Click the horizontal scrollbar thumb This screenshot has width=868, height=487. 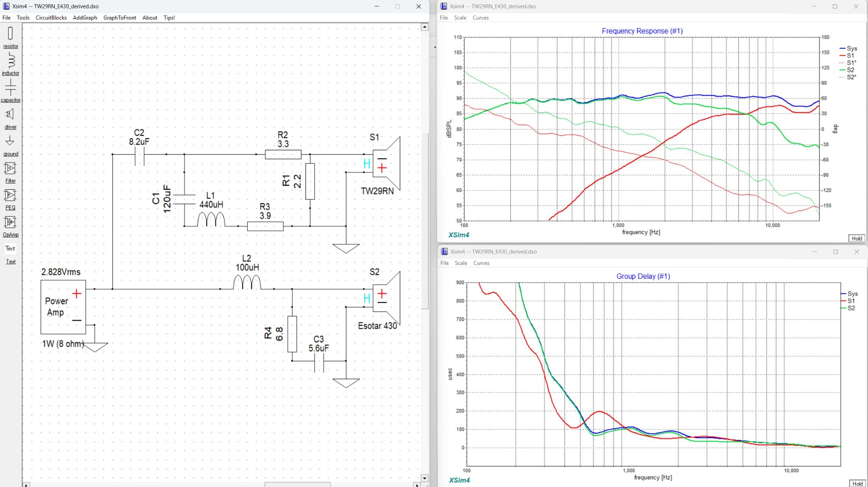pyautogui.click(x=298, y=484)
